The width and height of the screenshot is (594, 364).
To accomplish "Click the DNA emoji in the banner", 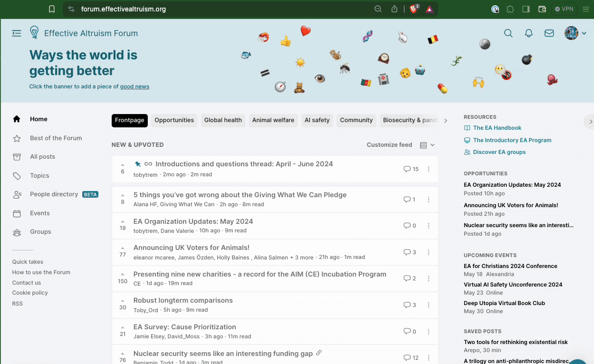I will [x=367, y=36].
